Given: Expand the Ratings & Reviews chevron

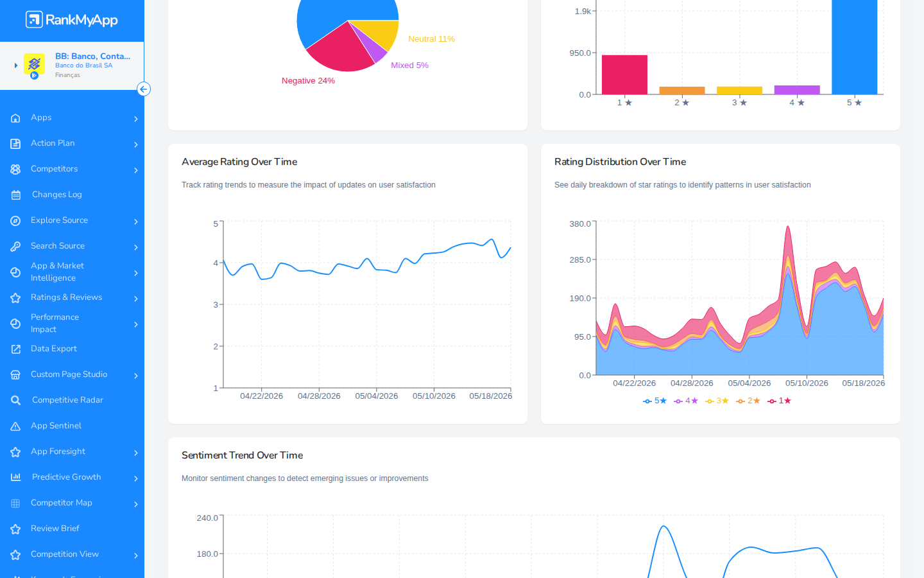Looking at the screenshot, I should click(136, 299).
